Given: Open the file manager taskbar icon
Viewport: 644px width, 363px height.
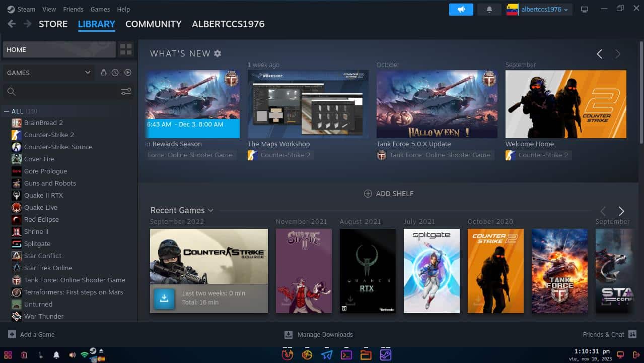Looking at the screenshot, I should (366, 354).
